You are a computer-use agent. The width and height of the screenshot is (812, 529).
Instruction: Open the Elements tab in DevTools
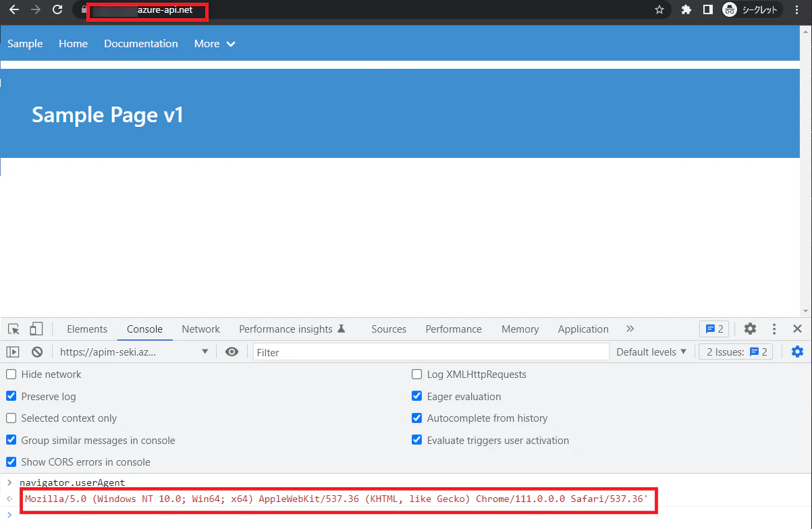tap(87, 329)
